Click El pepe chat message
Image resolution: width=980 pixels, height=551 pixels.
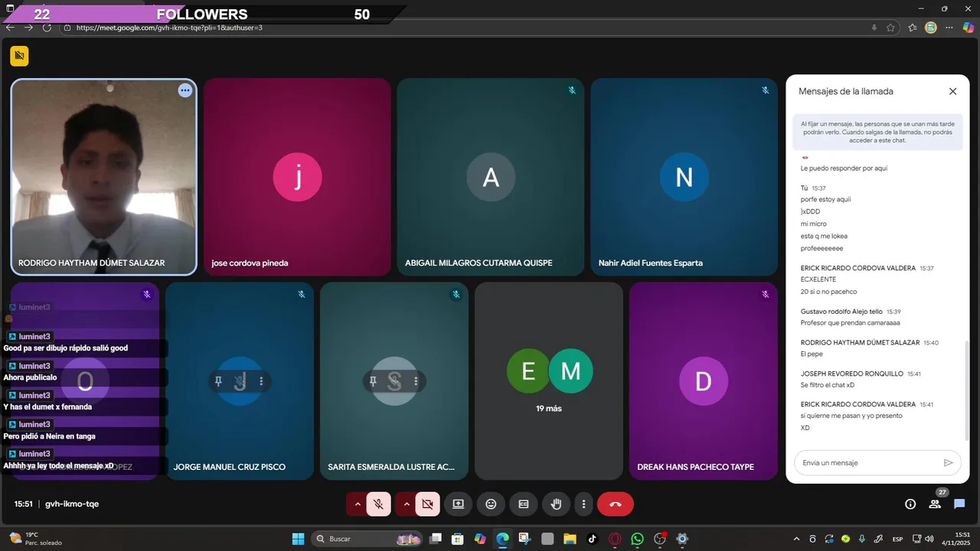(812, 354)
